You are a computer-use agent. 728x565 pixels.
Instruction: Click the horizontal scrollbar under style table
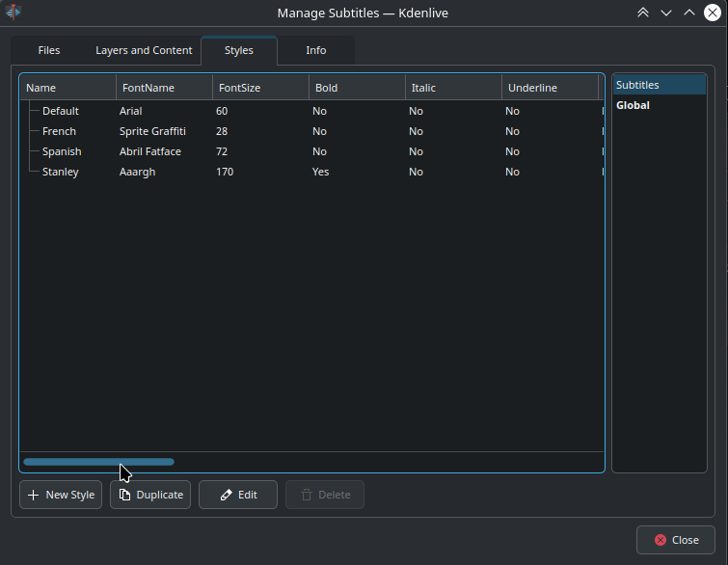[x=98, y=462]
